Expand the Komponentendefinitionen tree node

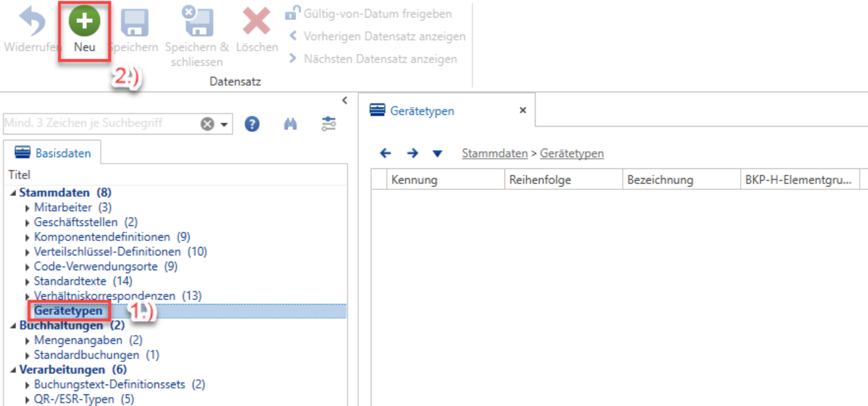point(27,237)
